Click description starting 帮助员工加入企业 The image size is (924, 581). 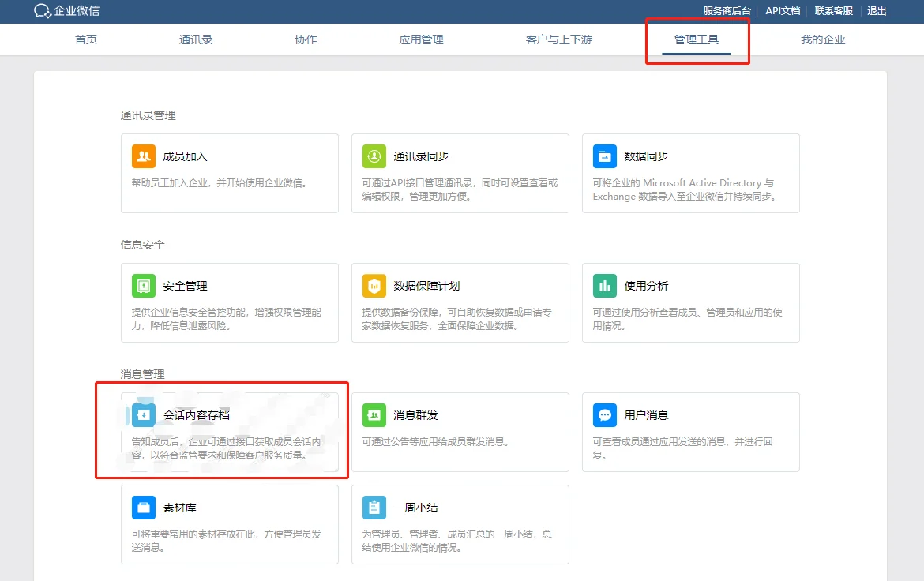[x=220, y=182]
